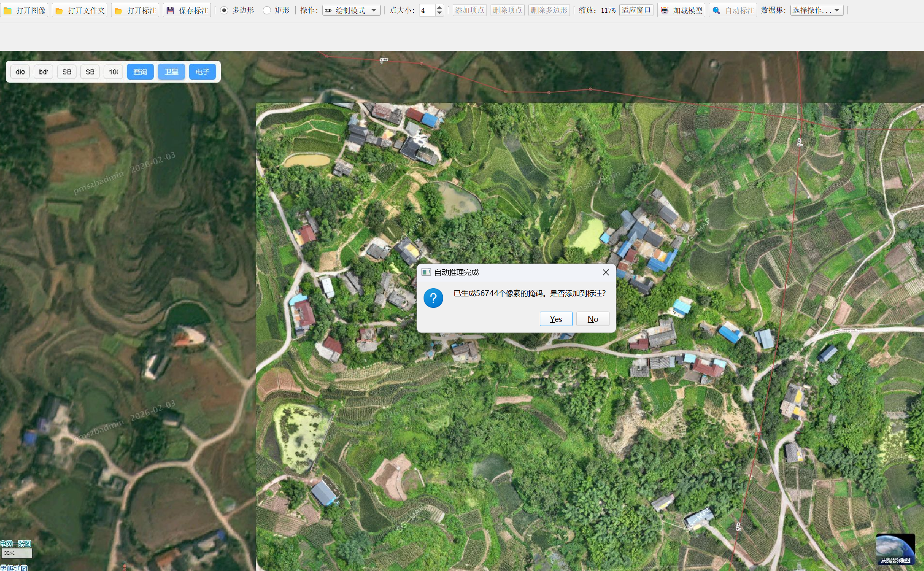
Task: Click the blue 查询 query button
Action: 140,72
